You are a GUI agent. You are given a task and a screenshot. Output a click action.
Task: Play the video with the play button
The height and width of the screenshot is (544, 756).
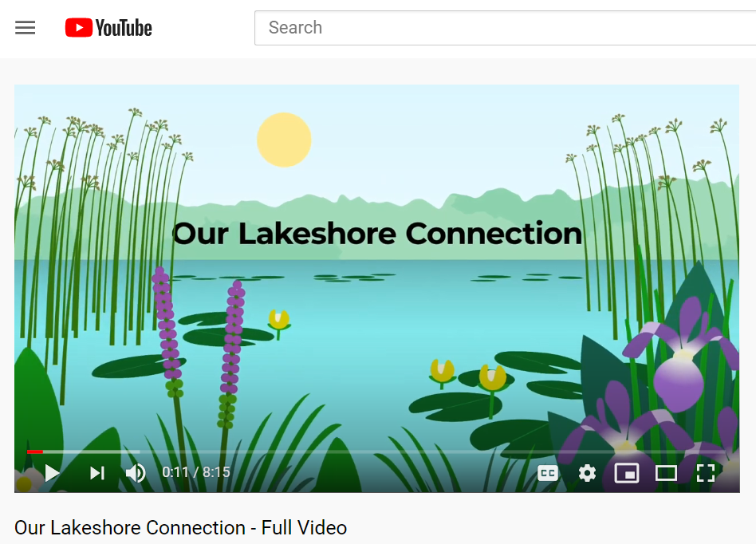[52, 473]
